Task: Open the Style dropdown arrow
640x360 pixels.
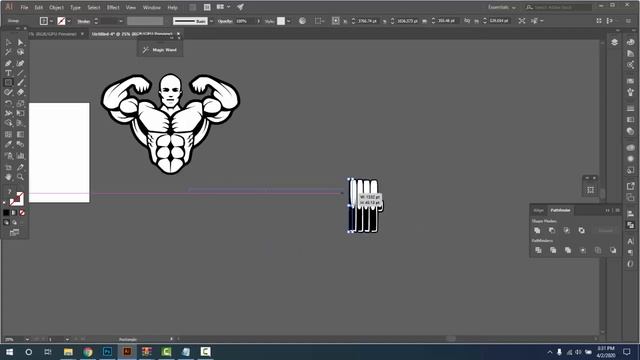Action: click(x=289, y=21)
